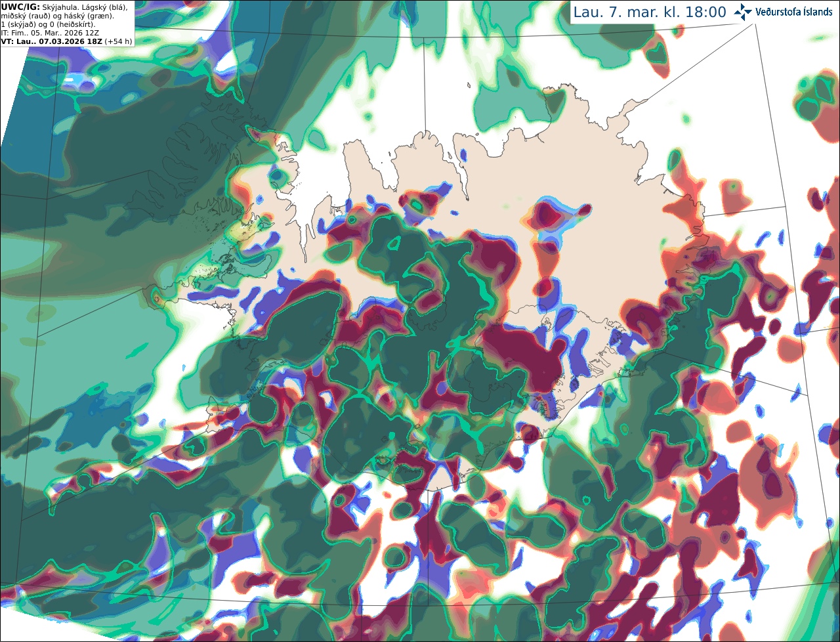Click the 'miðský (rauð) og háský (græn).' legend line

(57, 15)
